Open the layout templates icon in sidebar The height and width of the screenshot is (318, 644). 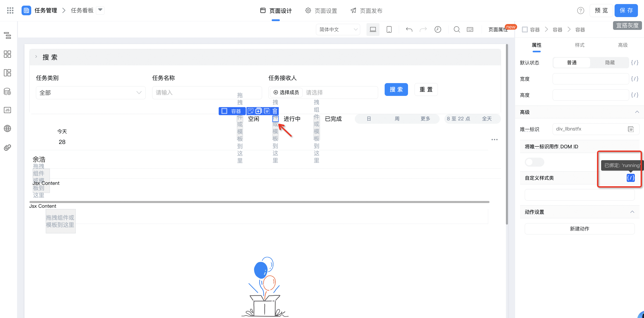pos(7,73)
